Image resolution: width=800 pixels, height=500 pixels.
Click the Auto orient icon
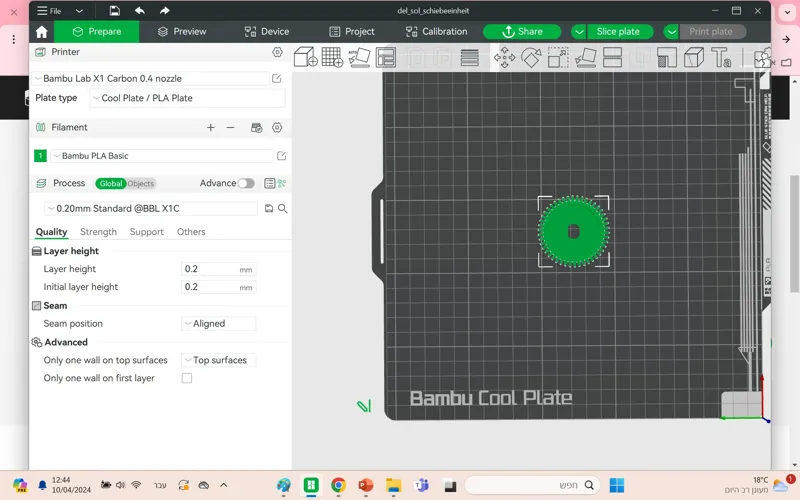tap(359, 57)
